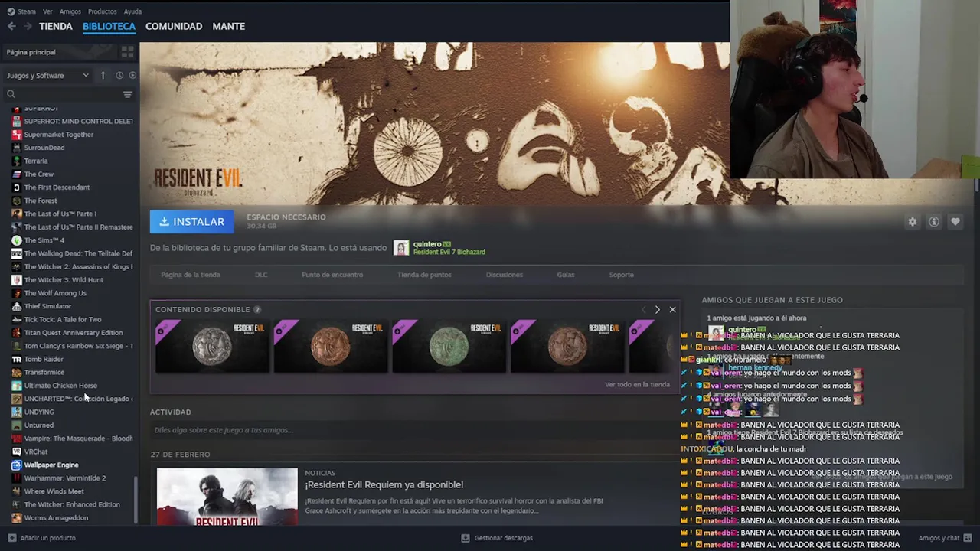Open the silver coin DLC thumbnail
Screen dimensions: 980x551
212,346
